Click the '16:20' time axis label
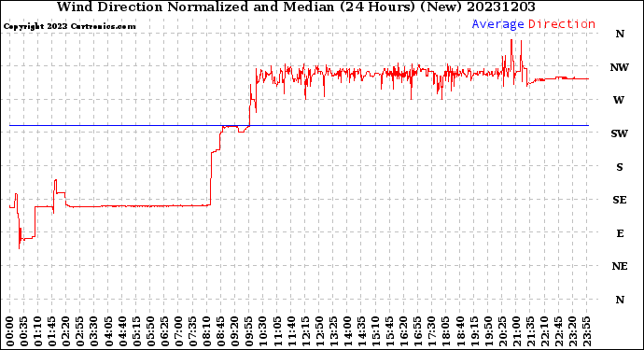 404,331
